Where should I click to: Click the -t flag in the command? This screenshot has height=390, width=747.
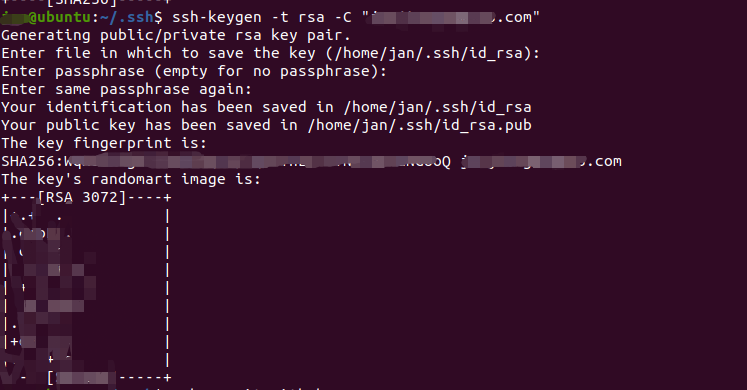pyautogui.click(x=280, y=18)
